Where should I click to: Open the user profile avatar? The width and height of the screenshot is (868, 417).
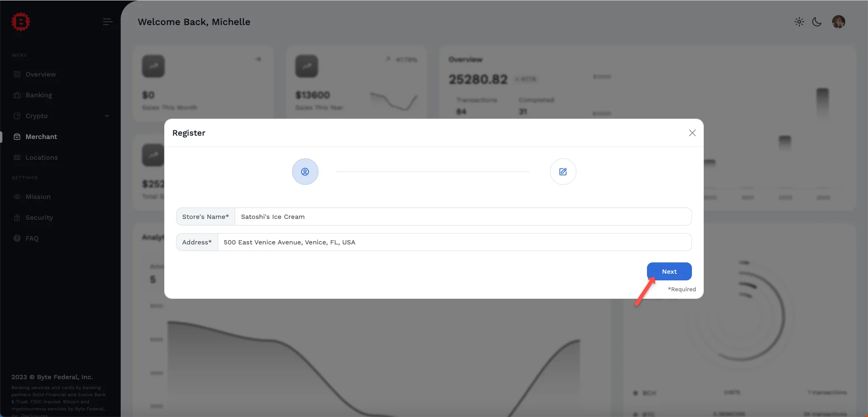pyautogui.click(x=839, y=22)
